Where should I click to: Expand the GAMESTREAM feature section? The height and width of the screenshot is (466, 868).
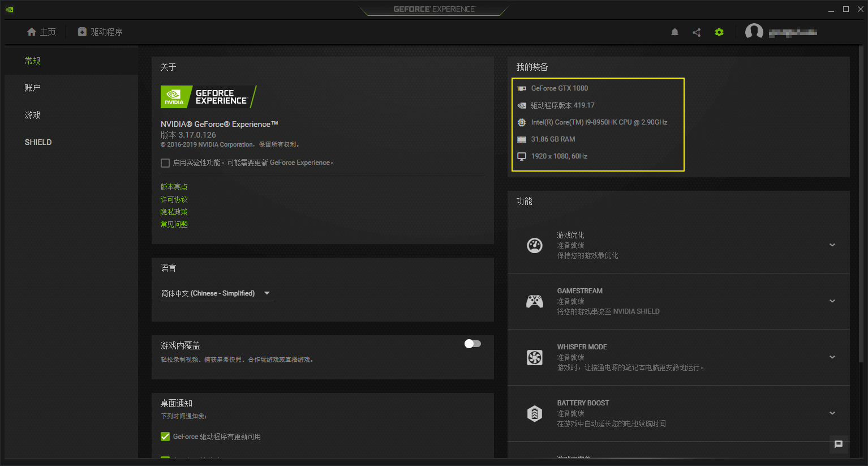[832, 301]
